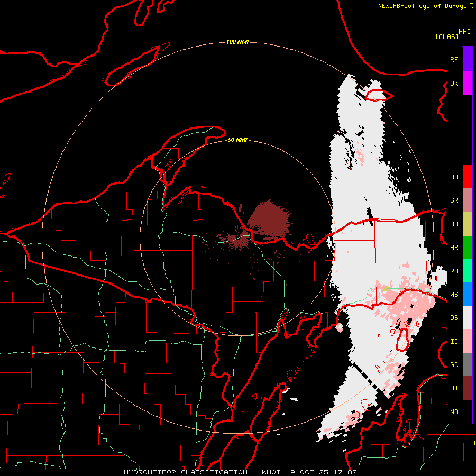Click the UK magenta legend color swatch

click(467, 83)
